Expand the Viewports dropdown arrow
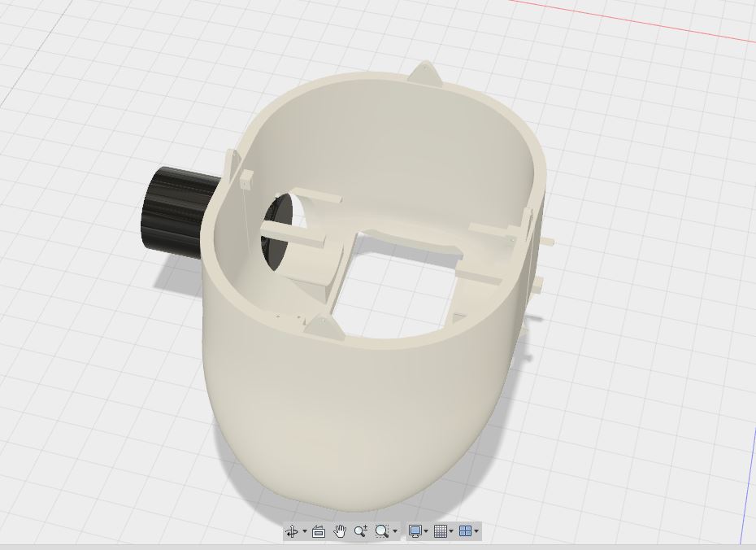Image resolution: width=756 pixels, height=550 pixels. [x=476, y=531]
